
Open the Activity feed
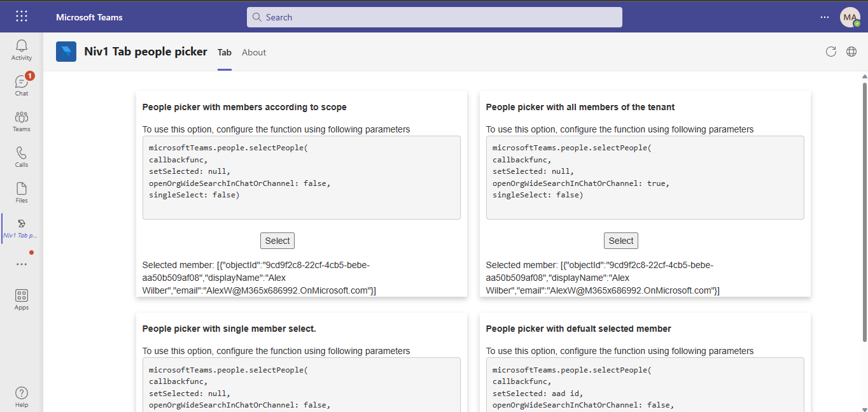click(21, 48)
